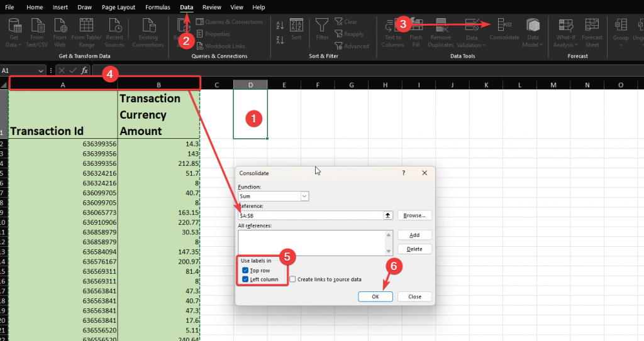Toggle the Top row checkbox
Image resolution: width=644 pixels, height=341 pixels.
[x=245, y=271]
